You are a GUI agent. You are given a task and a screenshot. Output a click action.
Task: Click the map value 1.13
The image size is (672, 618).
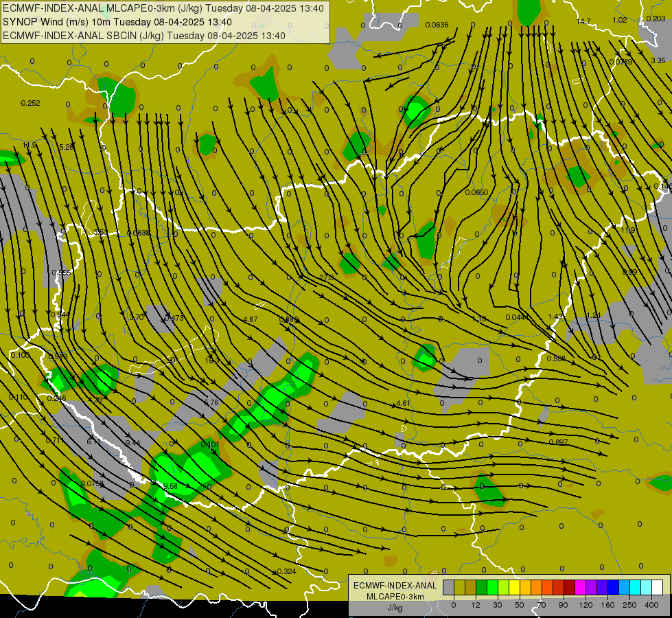pyautogui.click(x=479, y=318)
